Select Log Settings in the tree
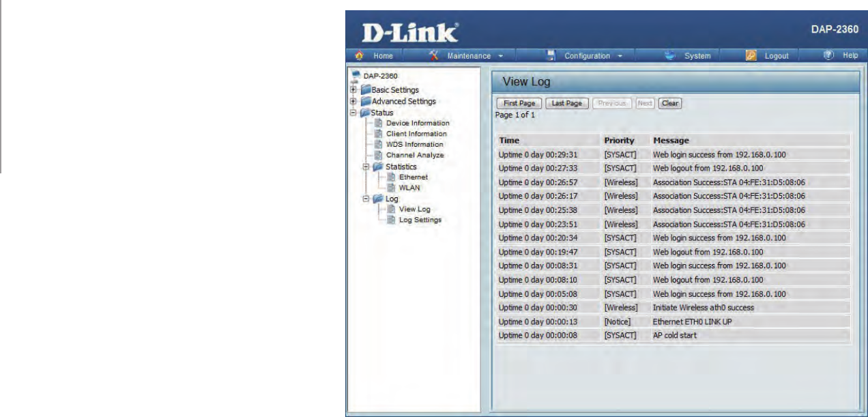This screenshot has width=868, height=417. (420, 220)
